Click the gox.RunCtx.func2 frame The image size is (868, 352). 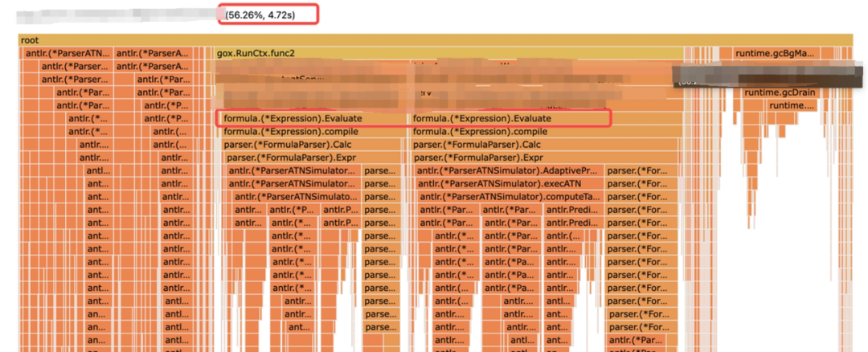tap(449, 54)
